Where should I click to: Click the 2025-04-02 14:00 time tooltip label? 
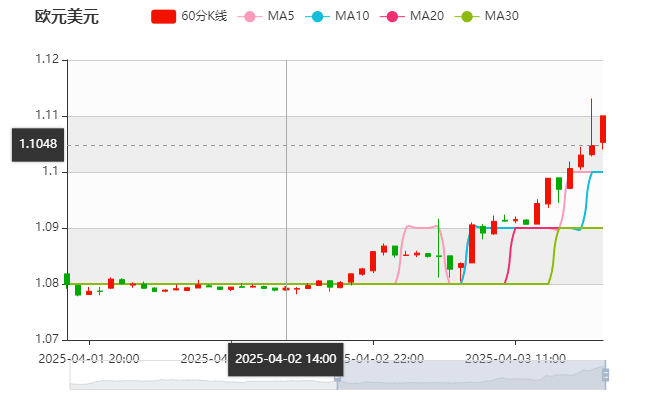(285, 358)
